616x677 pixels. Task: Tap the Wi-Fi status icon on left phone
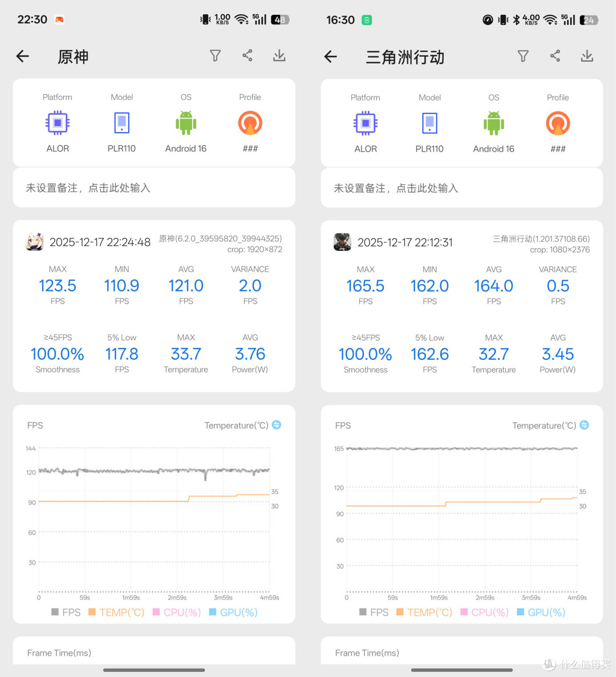241,19
